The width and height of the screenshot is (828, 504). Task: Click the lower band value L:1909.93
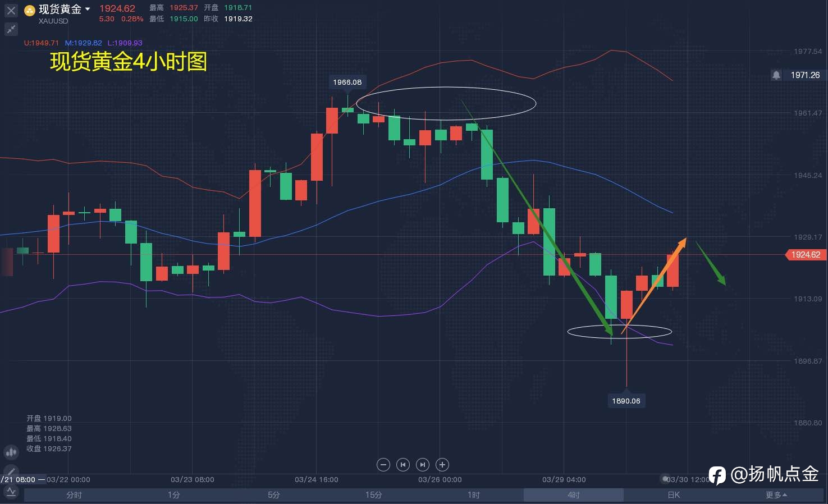coord(125,43)
